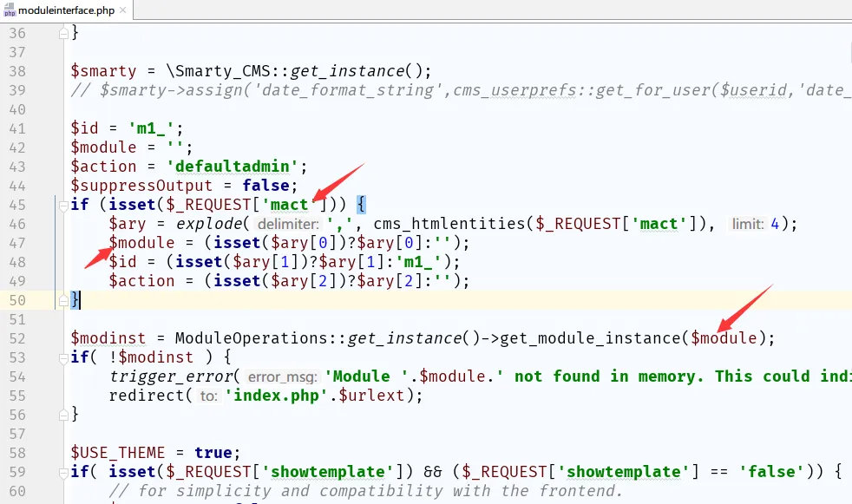Click the fold end marker on line 56
852x504 pixels.
62,415
